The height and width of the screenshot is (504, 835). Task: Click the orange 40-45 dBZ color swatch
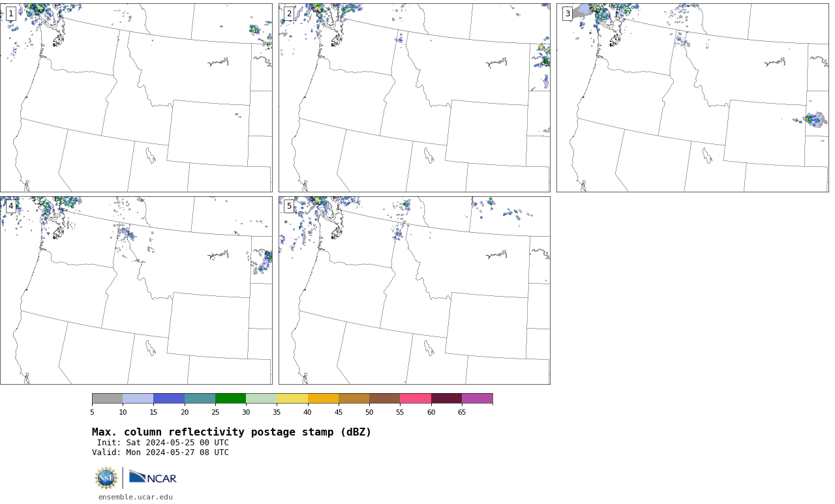coord(323,398)
